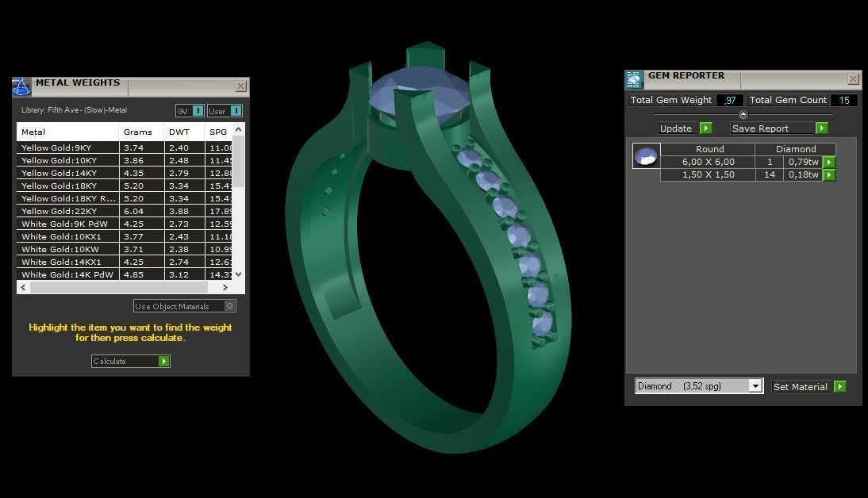Select the White Gold:9K PdW row

(x=125, y=224)
